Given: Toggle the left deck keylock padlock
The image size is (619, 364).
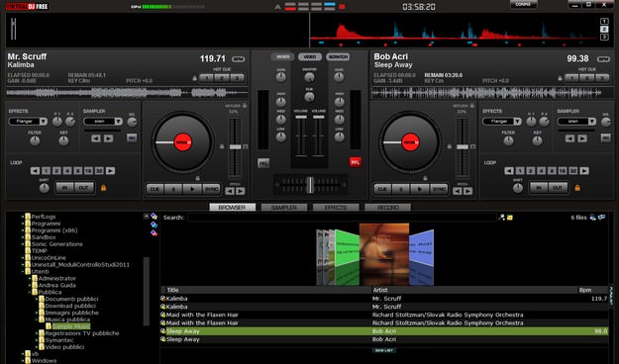Looking at the screenshot, I should [x=245, y=105].
